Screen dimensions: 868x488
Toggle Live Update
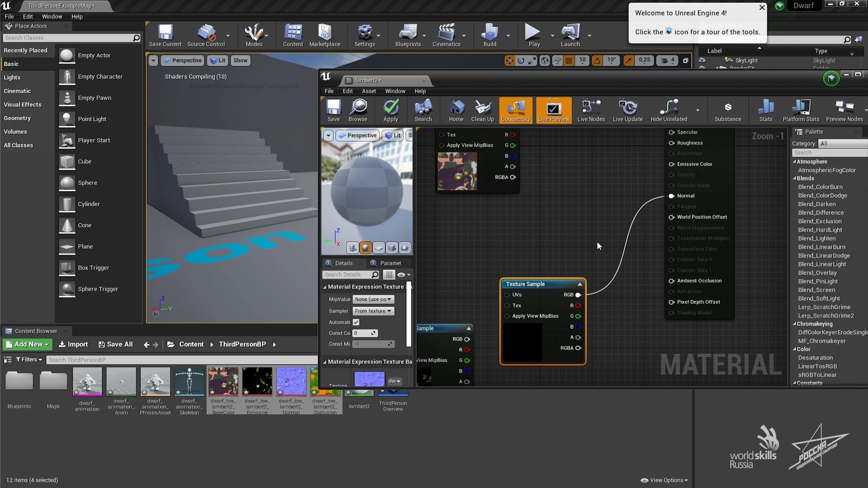(627, 111)
